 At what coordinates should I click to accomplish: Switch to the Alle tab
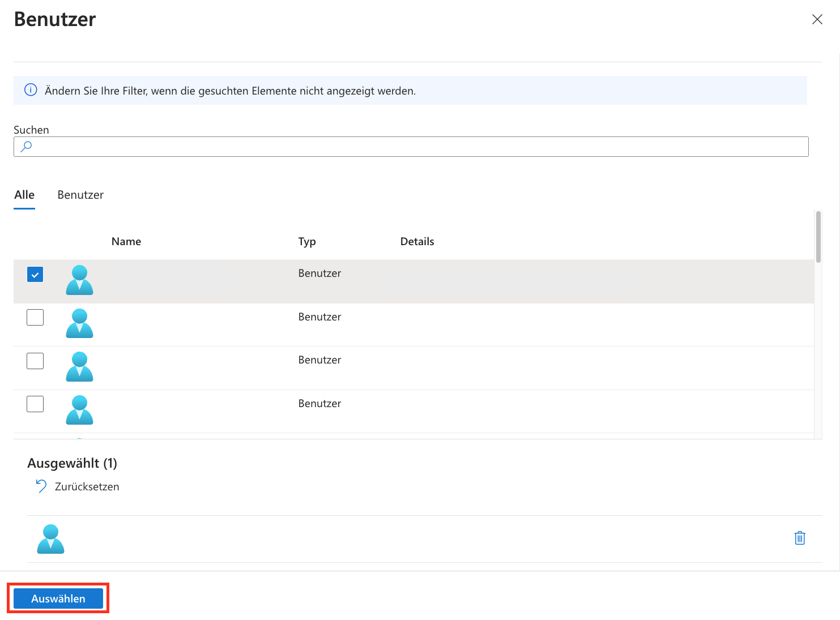(24, 195)
